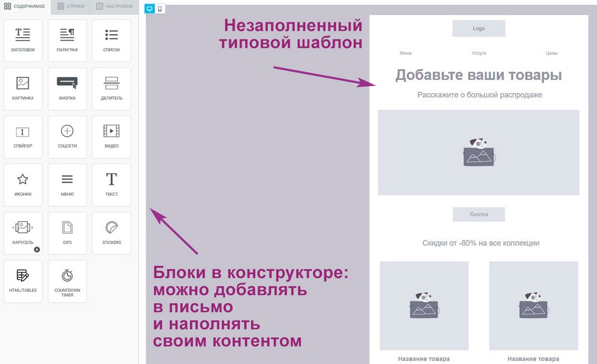The image size is (597, 364).
Task: Pick the Делитель divider block
Action: 112,89
